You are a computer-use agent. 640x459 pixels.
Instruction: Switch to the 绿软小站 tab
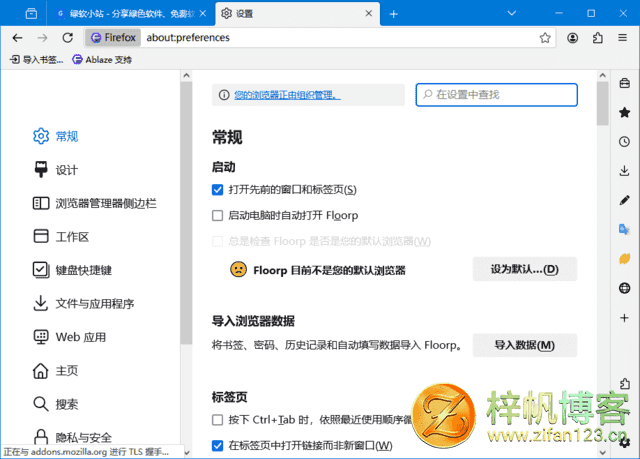(130, 14)
